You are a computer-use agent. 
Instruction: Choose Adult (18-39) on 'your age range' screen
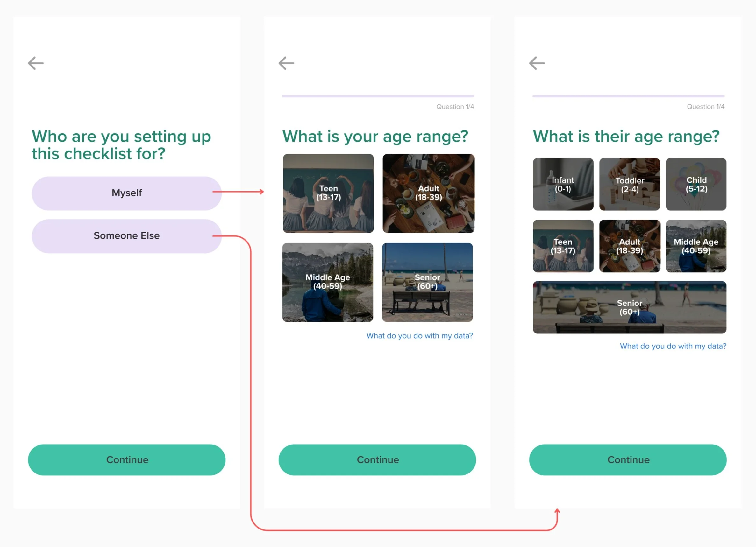click(x=428, y=193)
